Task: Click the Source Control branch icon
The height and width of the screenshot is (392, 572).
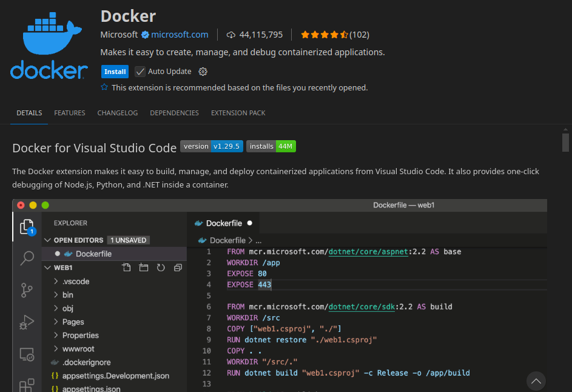Action: point(27,290)
